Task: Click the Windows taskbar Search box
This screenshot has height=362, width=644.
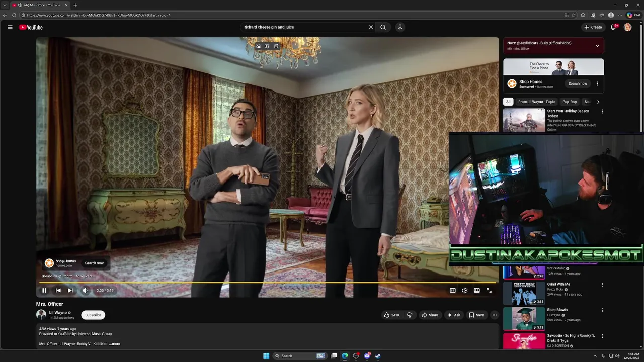Action: (299, 356)
